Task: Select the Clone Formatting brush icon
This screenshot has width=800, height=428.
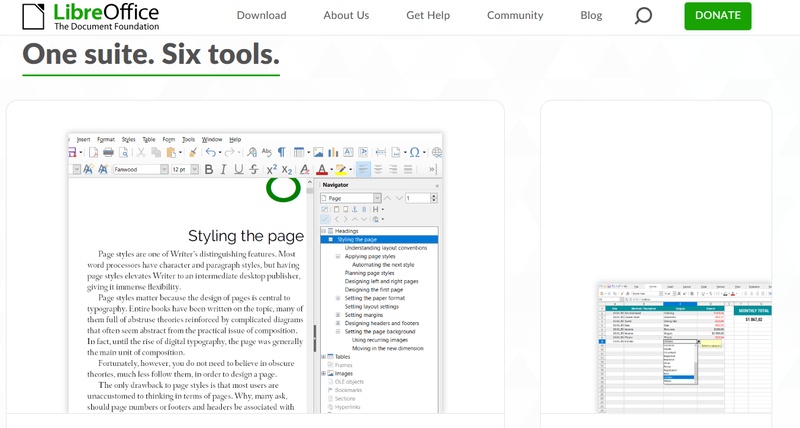Action: [x=193, y=152]
